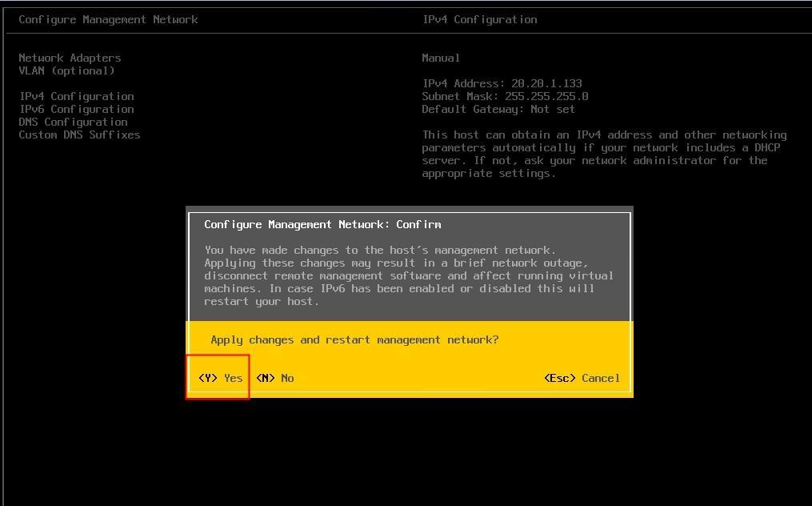The width and height of the screenshot is (812, 506).
Task: Select IPv4 Configuration in the sidebar
Action: pos(75,96)
